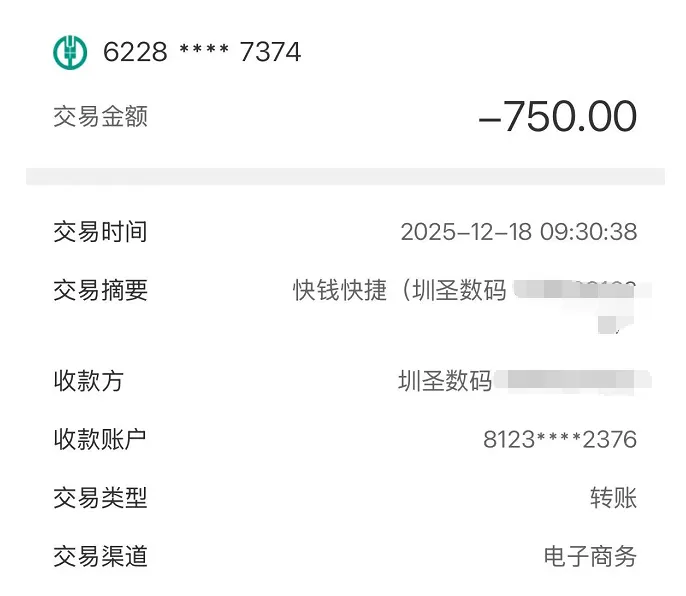Click the 转账 transaction type value
The image size is (686, 596).
(x=613, y=497)
